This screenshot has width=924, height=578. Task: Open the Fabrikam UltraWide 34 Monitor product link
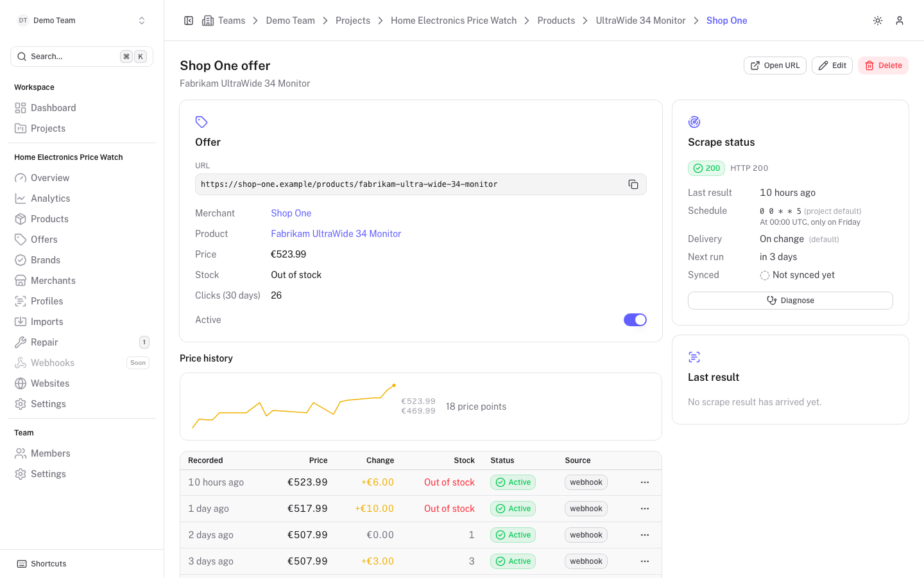[336, 234]
